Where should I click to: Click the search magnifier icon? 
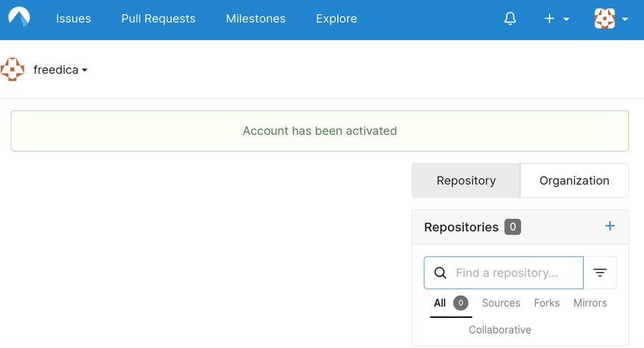pos(441,273)
